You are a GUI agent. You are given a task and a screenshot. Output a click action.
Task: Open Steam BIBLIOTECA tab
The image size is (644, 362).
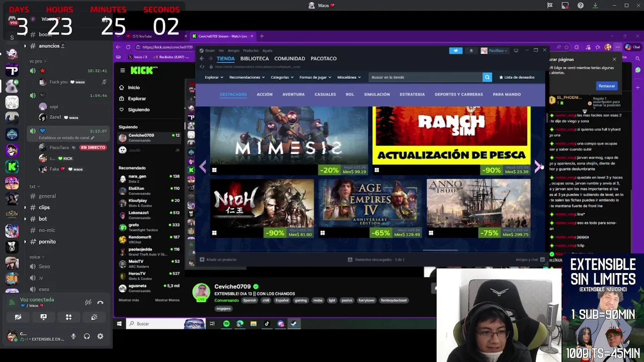pyautogui.click(x=255, y=59)
